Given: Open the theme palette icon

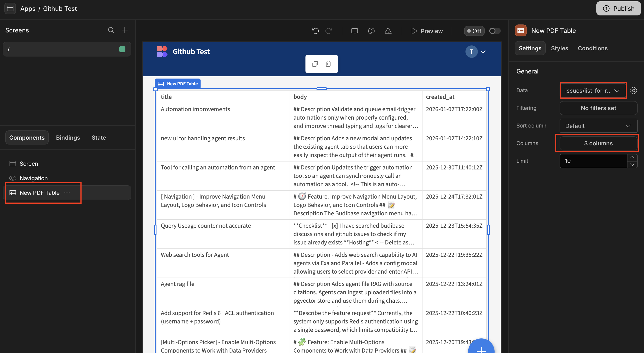Looking at the screenshot, I should [371, 31].
